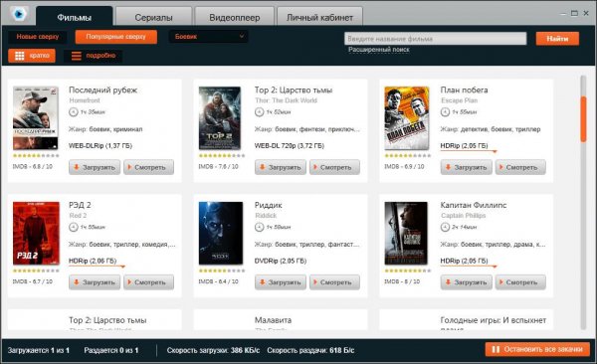
Task: Click Загрузить for Риддик
Action: coord(281,282)
